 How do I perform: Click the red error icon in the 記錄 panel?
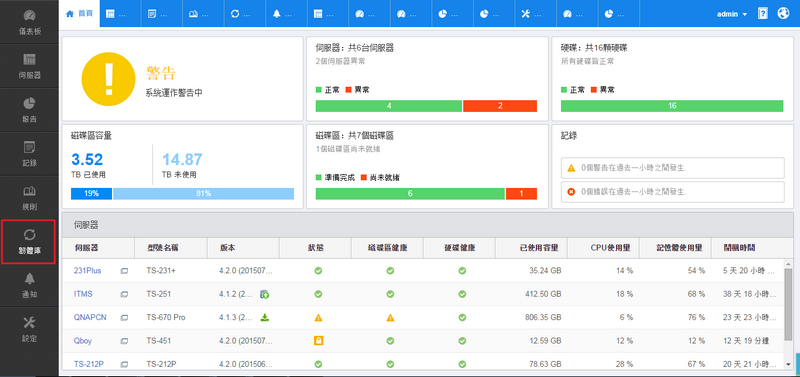(571, 192)
